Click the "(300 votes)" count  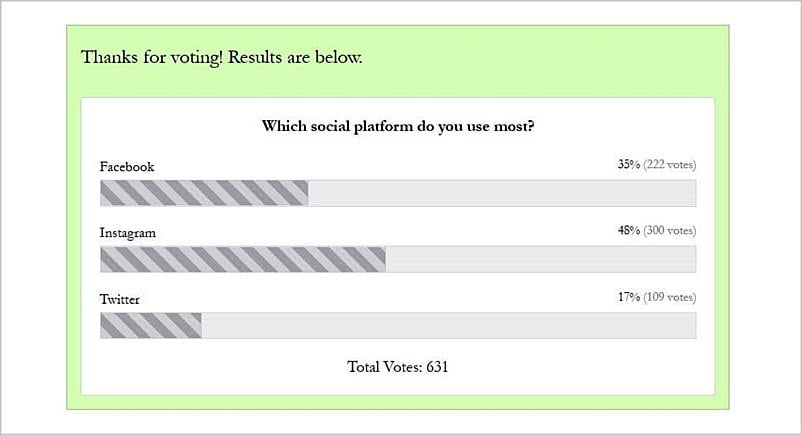point(669,231)
